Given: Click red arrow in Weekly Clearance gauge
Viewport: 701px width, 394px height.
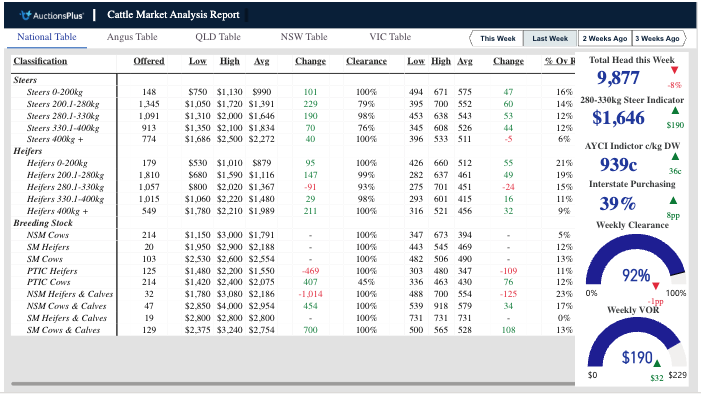Looking at the screenshot, I should (656, 286).
